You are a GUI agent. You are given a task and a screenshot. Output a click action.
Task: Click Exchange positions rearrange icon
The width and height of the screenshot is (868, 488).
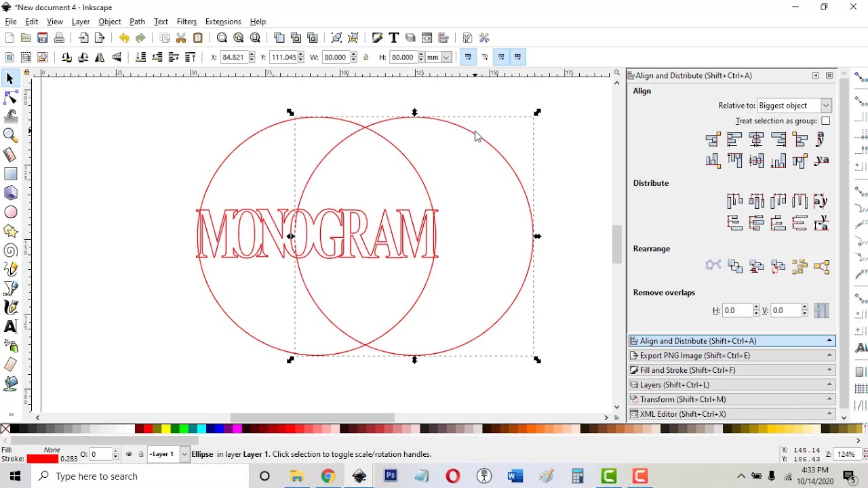(734, 266)
